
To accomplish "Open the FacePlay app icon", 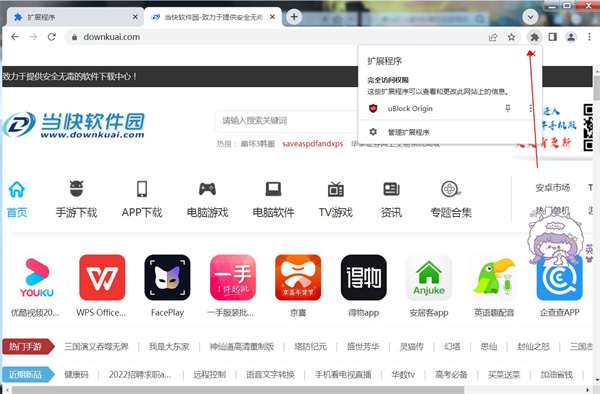I will (167, 277).
